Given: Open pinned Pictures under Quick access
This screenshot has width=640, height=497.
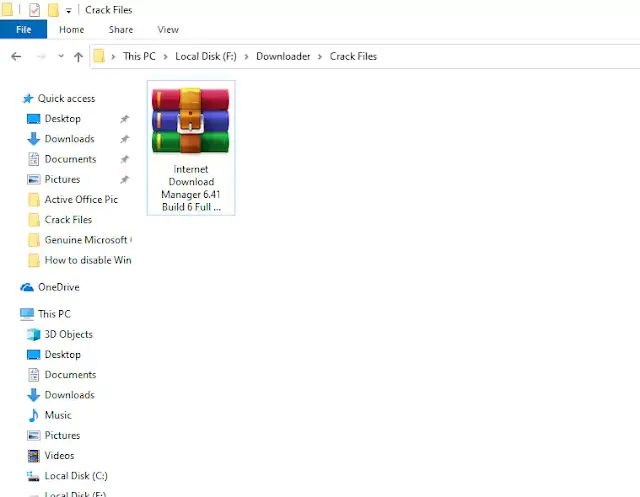Looking at the screenshot, I should click(x=62, y=179).
